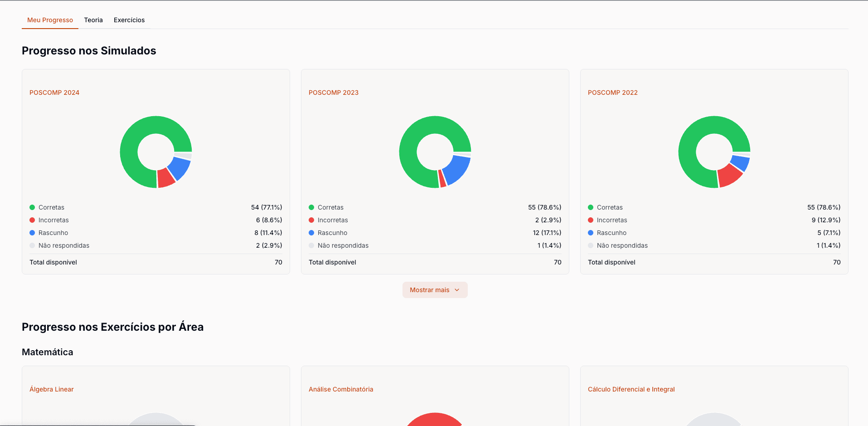Click Não respondidas label in POSCOMP 2023 card
The height and width of the screenshot is (426, 868).
click(343, 245)
